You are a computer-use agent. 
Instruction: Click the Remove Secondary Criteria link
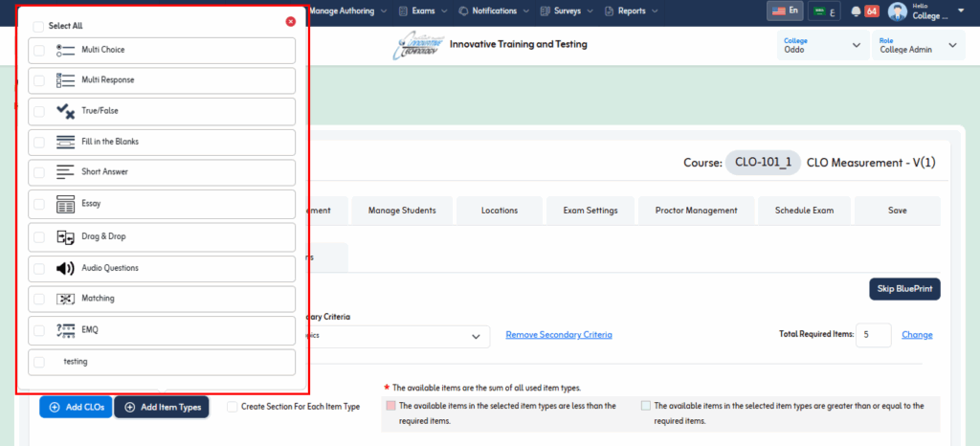coord(559,335)
